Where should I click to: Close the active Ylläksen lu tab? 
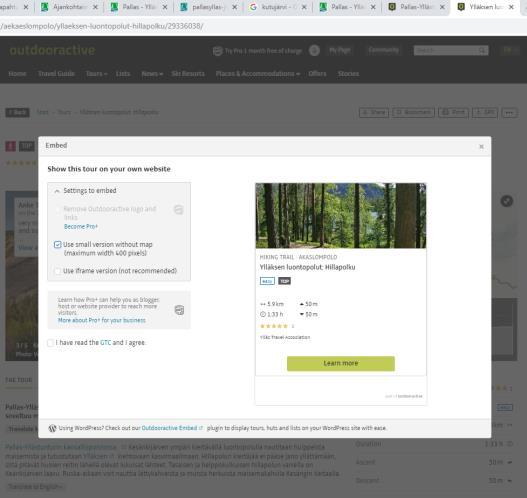click(511, 7)
